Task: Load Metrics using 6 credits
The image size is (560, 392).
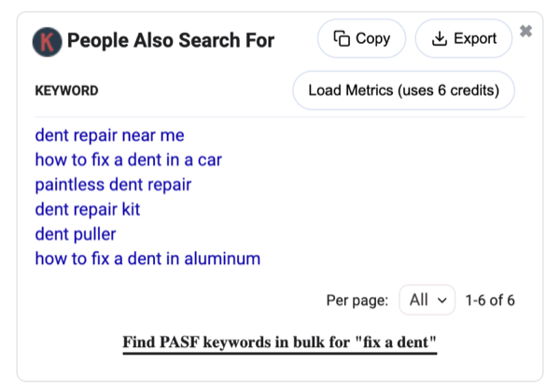Action: 403,91
